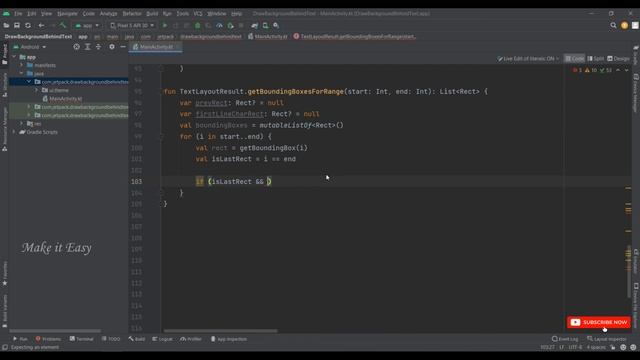Click the Android Studio logo icon
This screenshot has width=640, height=360.
pyautogui.click(x=6, y=13)
